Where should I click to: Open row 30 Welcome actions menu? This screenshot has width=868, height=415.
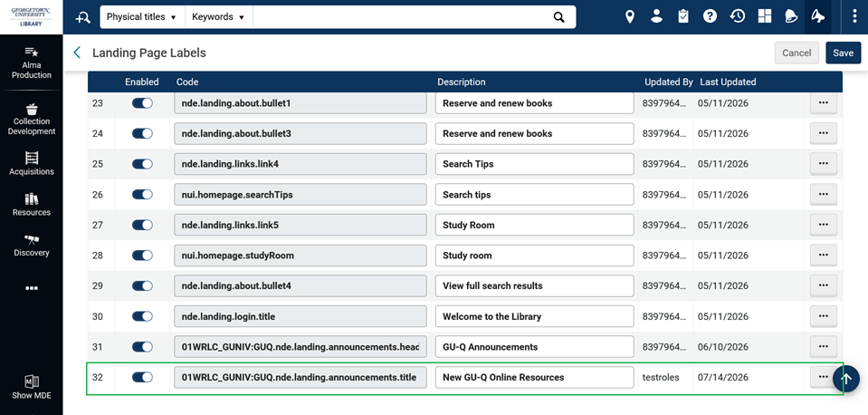pyautogui.click(x=823, y=316)
